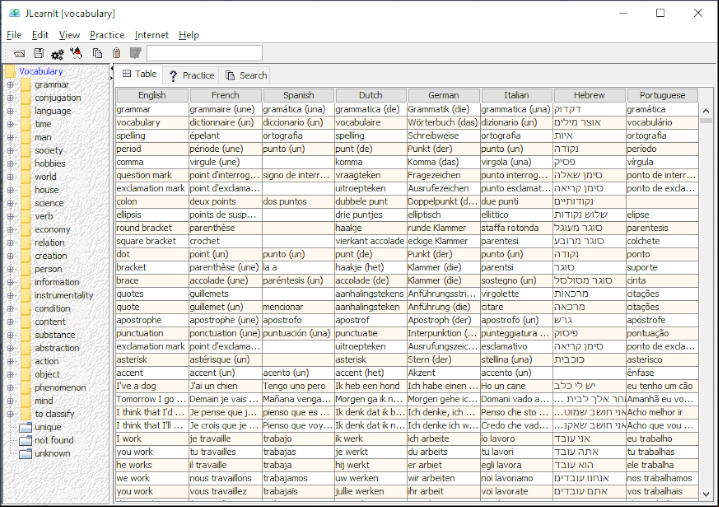The image size is (719, 507).
Task: Select the English cell 'vocabulary'
Action: (x=152, y=123)
